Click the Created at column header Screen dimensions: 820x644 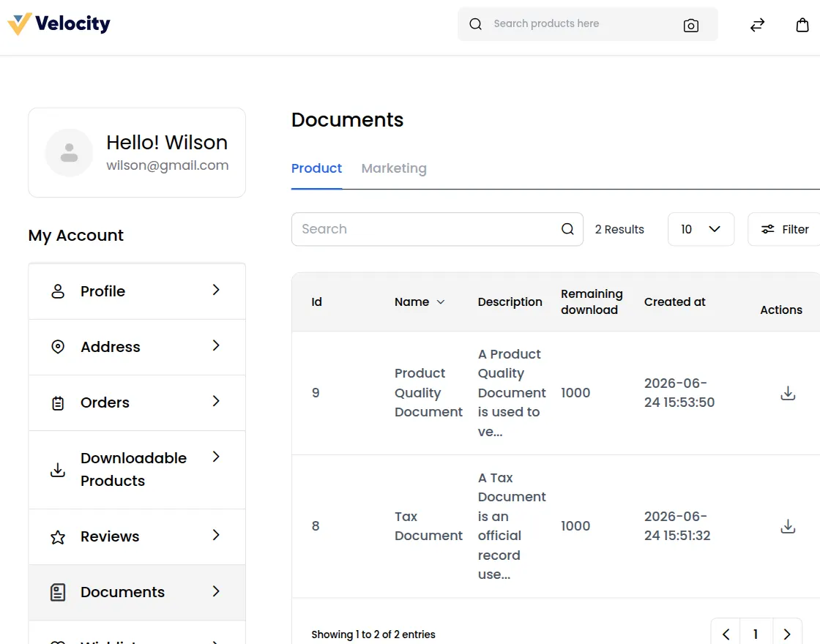[674, 302]
